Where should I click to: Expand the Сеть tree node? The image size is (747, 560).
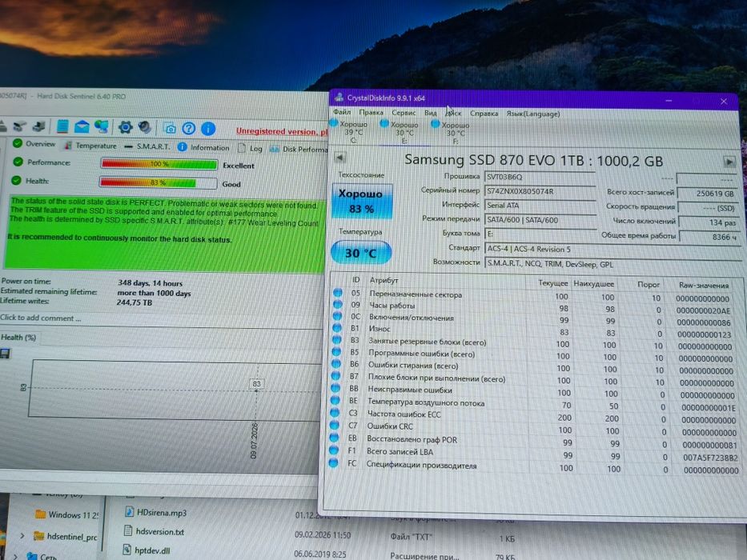15,556
